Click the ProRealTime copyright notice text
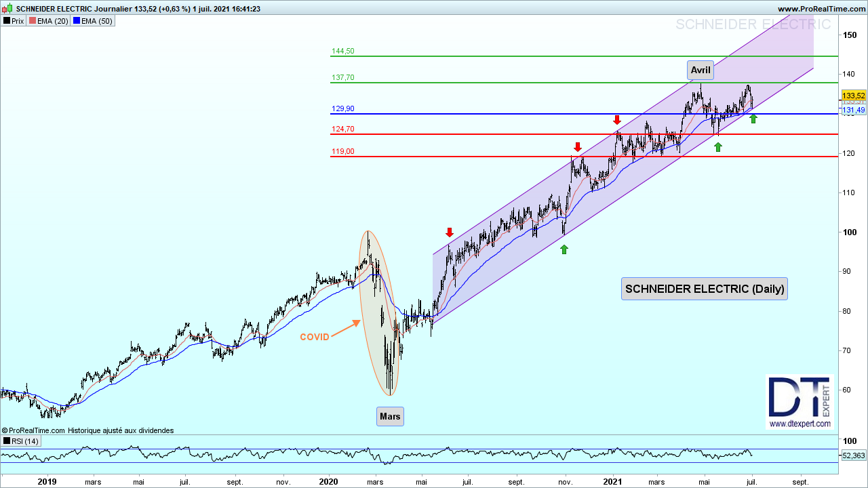The image size is (868, 488). tap(87, 430)
